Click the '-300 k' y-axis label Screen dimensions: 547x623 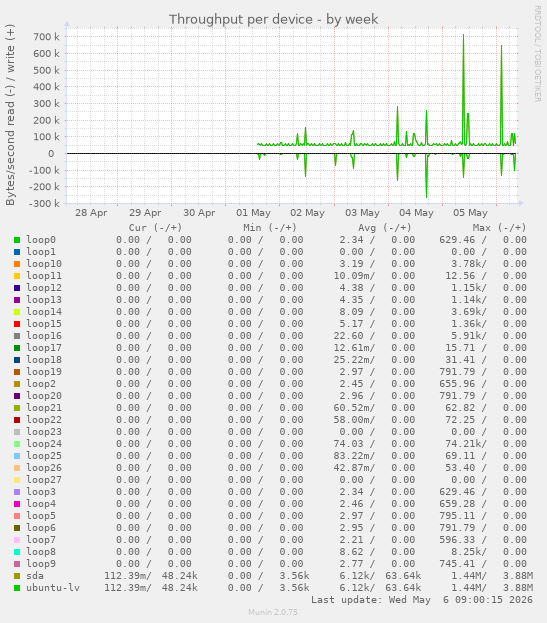pyautogui.click(x=44, y=203)
